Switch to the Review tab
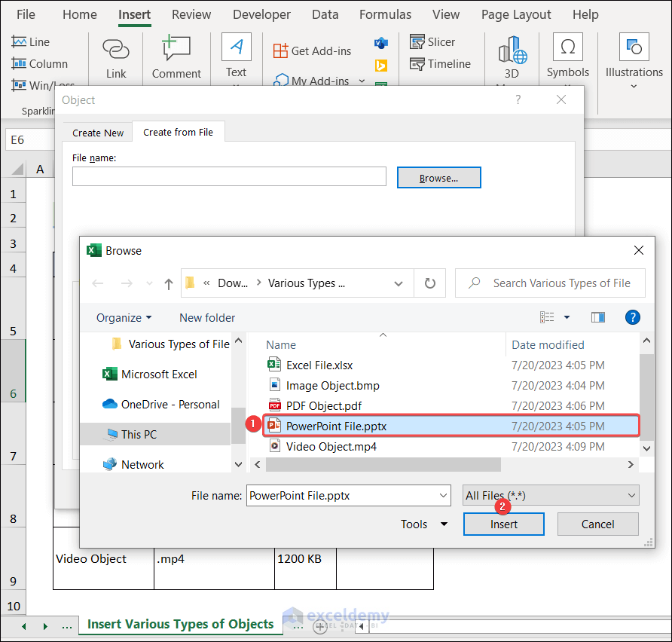This screenshot has height=642, width=672. click(x=191, y=14)
